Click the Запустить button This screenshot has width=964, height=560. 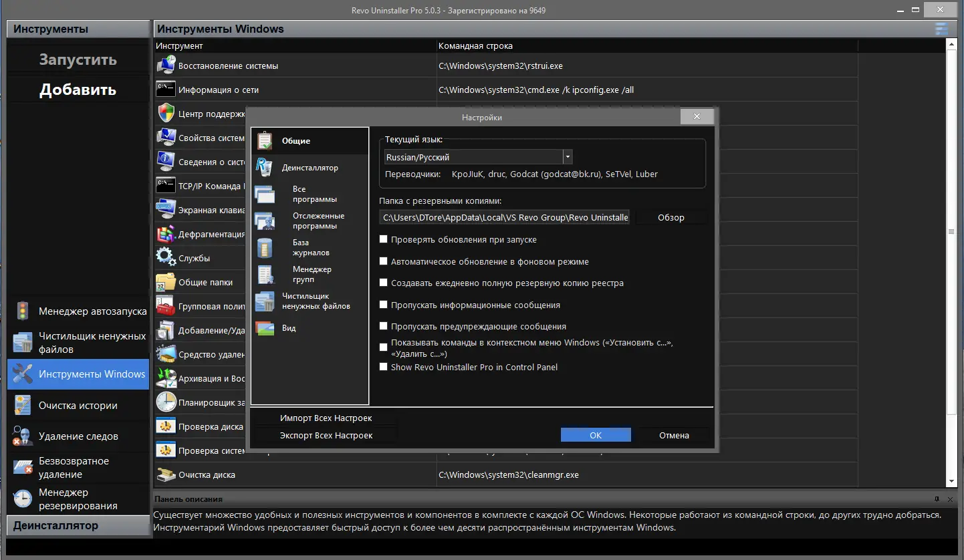pos(78,59)
